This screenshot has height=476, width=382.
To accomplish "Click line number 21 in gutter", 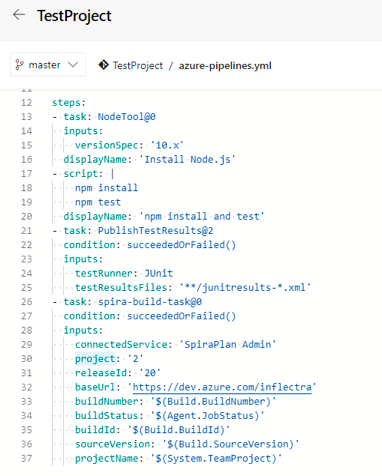I will 27,231.
